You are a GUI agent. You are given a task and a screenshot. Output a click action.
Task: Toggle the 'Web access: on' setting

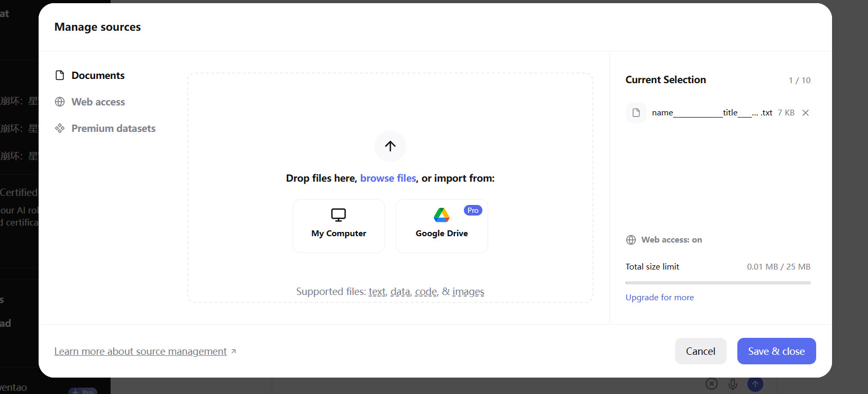tap(664, 240)
